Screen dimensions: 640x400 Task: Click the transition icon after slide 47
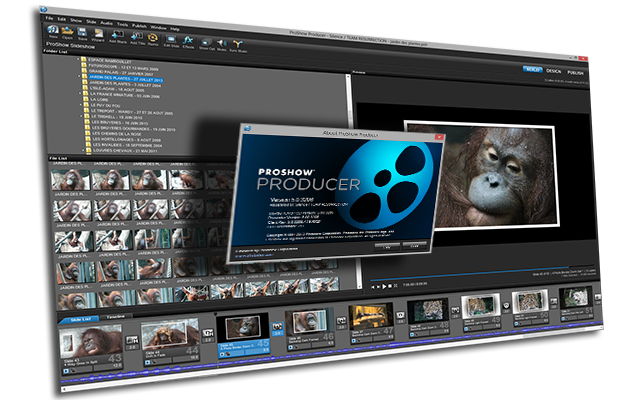(x=400, y=317)
